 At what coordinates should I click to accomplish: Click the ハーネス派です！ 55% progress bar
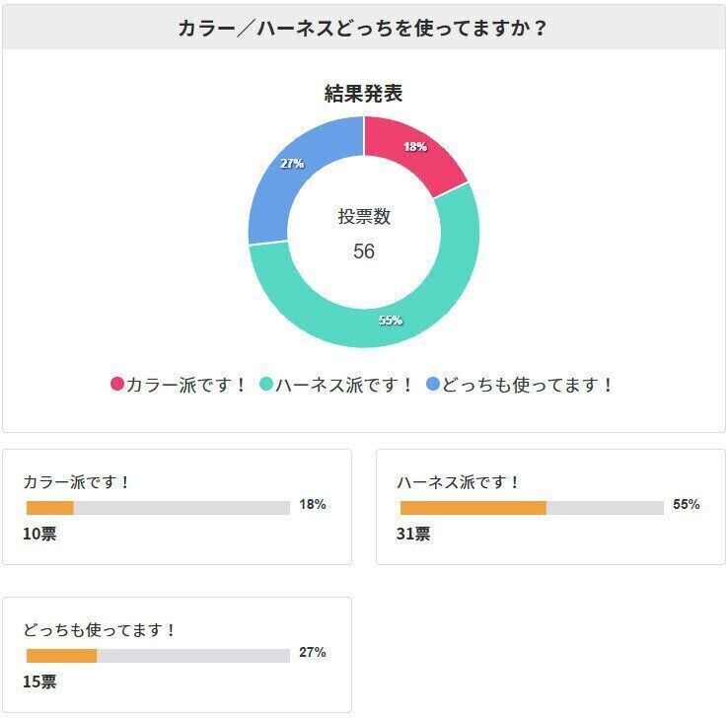pos(532,508)
